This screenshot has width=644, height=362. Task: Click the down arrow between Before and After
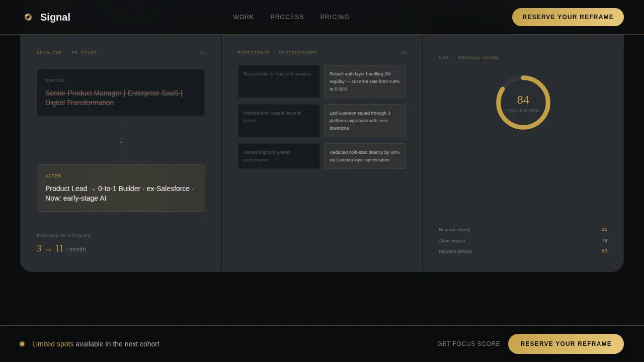(x=121, y=141)
